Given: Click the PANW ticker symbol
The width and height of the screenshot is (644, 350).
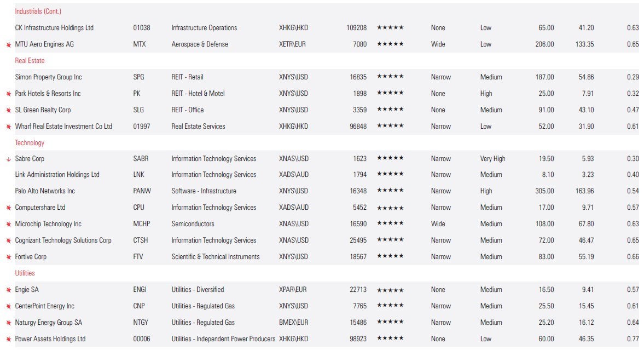Looking at the screenshot, I should [142, 191].
